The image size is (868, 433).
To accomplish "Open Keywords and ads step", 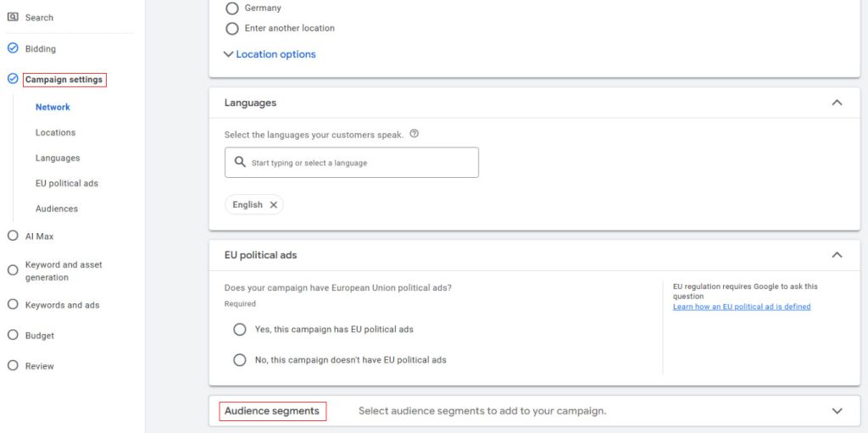I will [62, 305].
